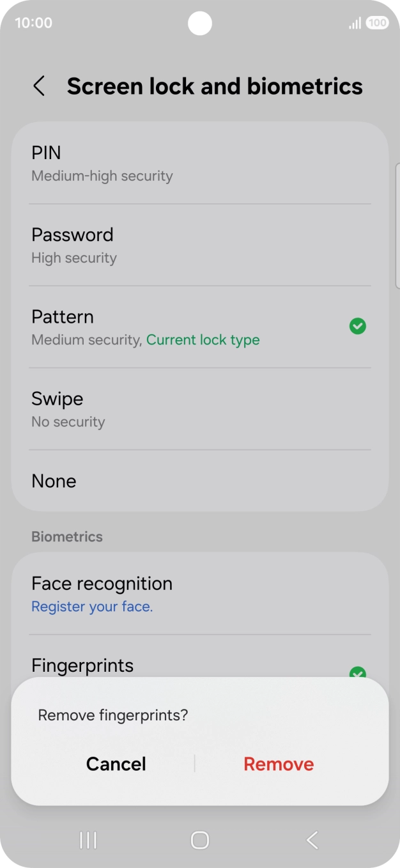Tap the green checkmark beside Fingerprints
The height and width of the screenshot is (868, 400).
click(358, 672)
